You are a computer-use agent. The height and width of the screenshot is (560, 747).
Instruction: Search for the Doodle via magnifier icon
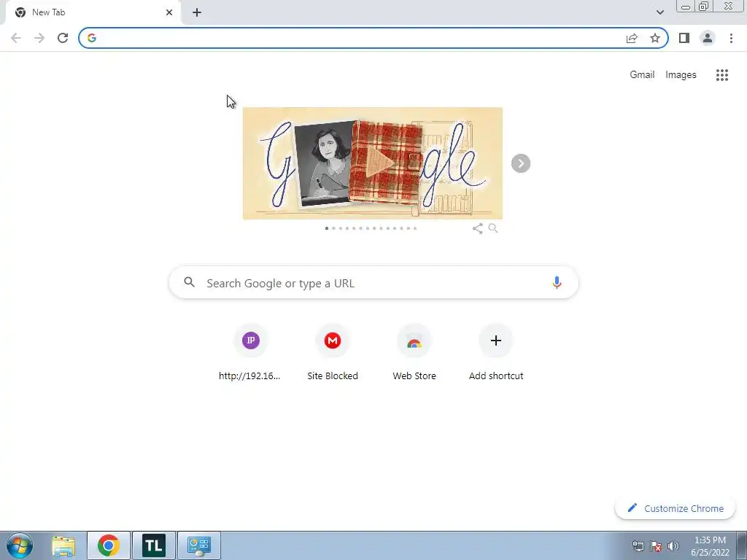[493, 228]
